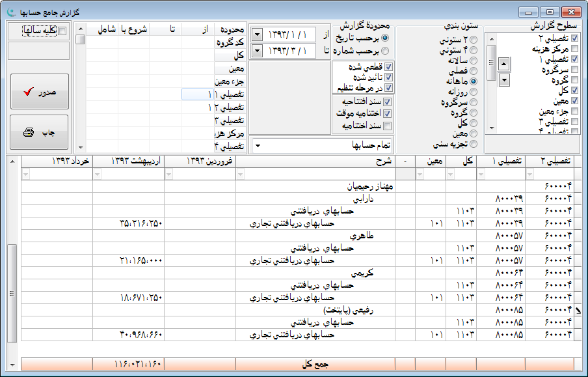Uncheck the قطعی شده checkbox
Screen dimensions: 588x377
point(388,66)
